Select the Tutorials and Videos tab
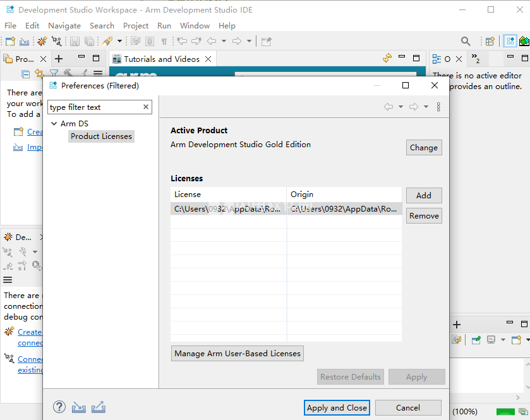Screen dimensions: 530x420 162,59
